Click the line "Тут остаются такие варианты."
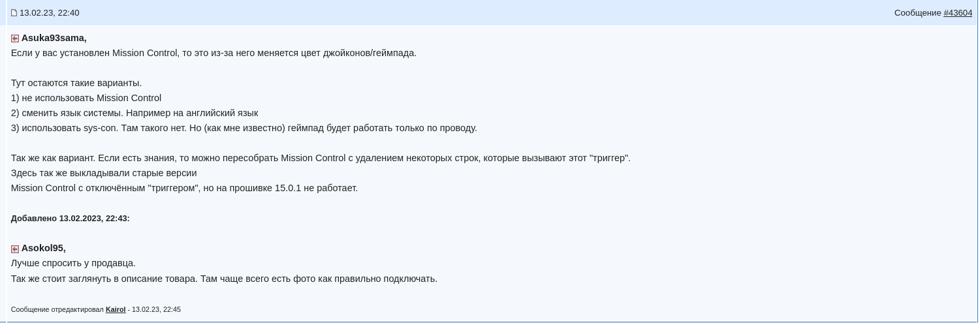The width and height of the screenshot is (980, 323). tap(76, 83)
